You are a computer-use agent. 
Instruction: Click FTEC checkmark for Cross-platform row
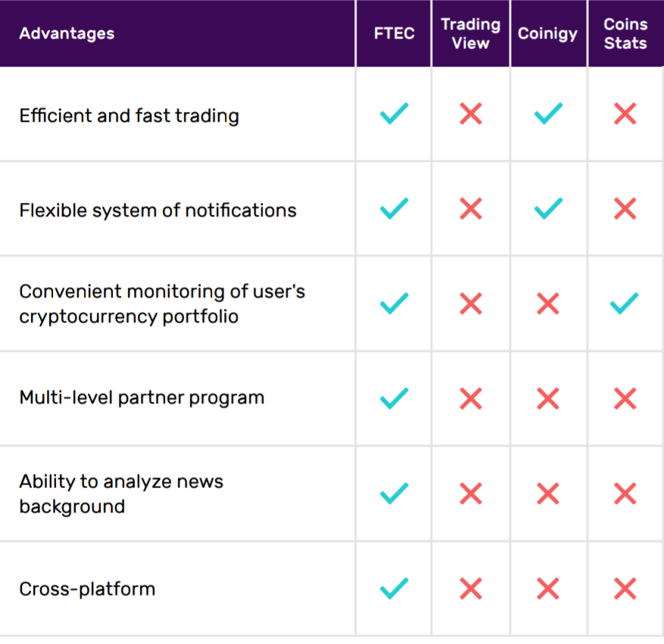394,589
